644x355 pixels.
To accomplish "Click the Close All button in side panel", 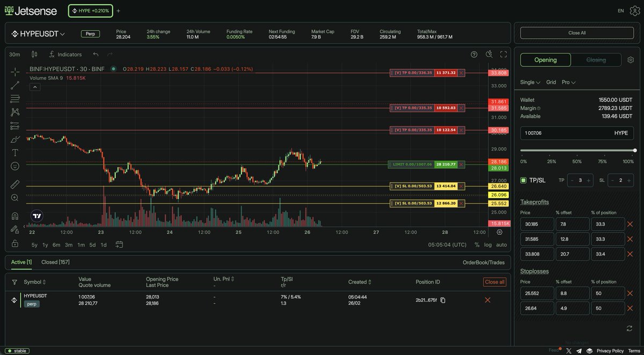I will 577,33.
